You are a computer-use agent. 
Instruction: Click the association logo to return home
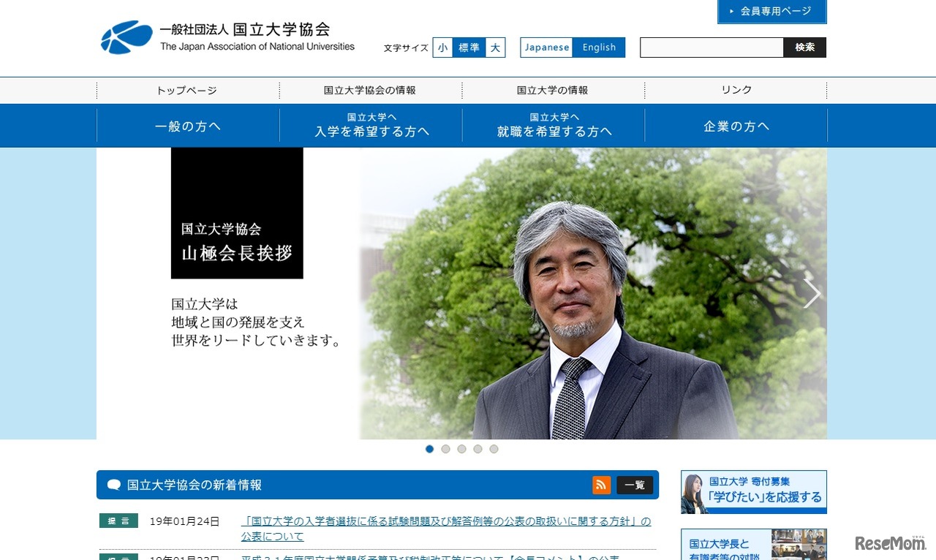point(124,37)
